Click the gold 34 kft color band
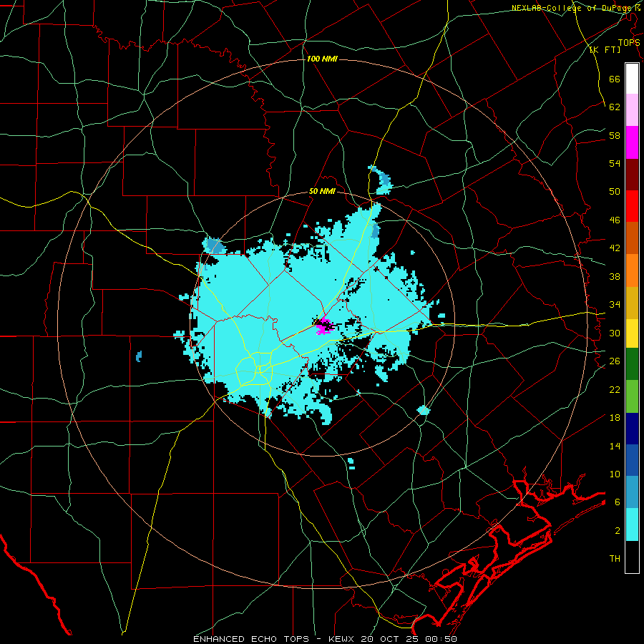Screen dimensions: 644x644 coord(632,303)
